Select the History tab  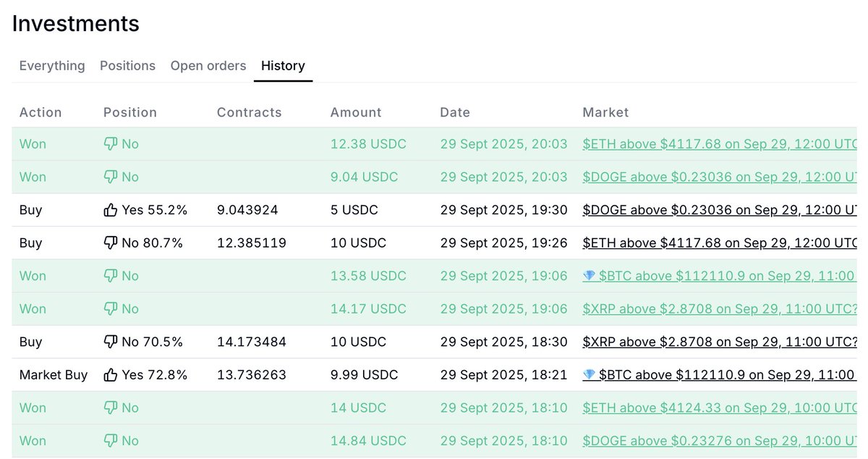(283, 66)
